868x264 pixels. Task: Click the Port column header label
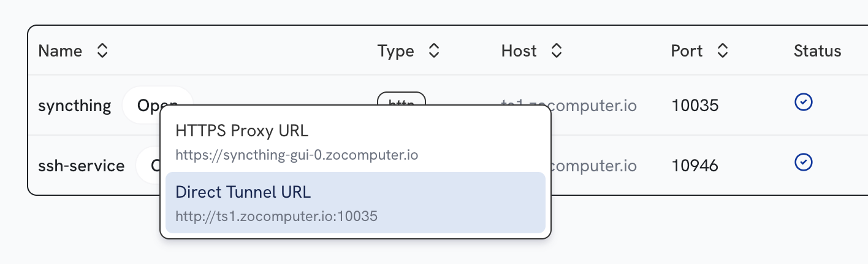pos(687,51)
